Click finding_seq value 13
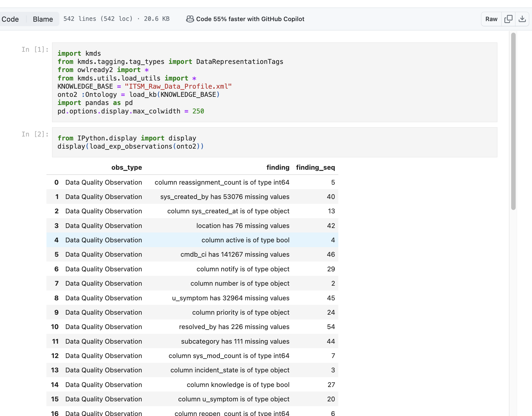Image resolution: width=532 pixels, height=416 pixels. click(331, 211)
